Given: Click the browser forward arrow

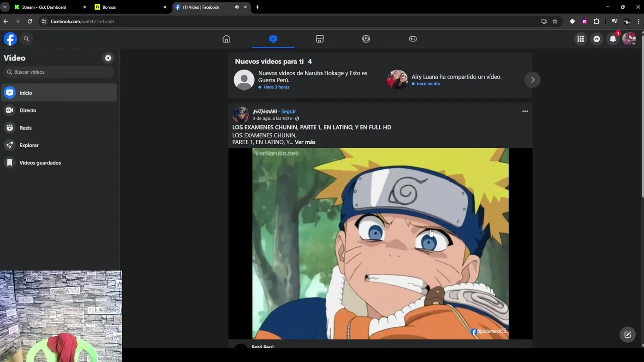Looking at the screenshot, I should pyautogui.click(x=18, y=21).
